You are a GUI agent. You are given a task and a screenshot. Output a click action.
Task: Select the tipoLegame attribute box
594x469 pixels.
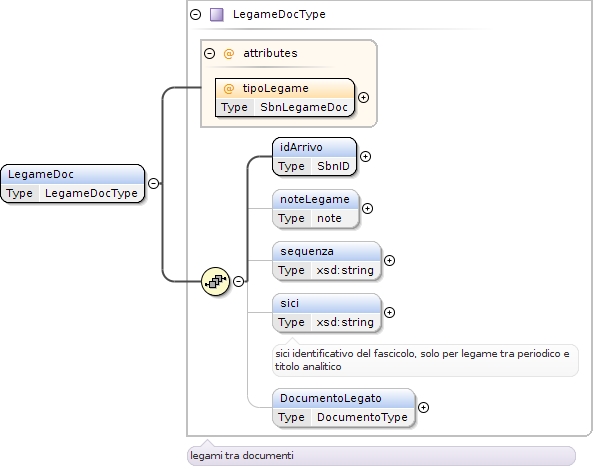[x=285, y=97]
